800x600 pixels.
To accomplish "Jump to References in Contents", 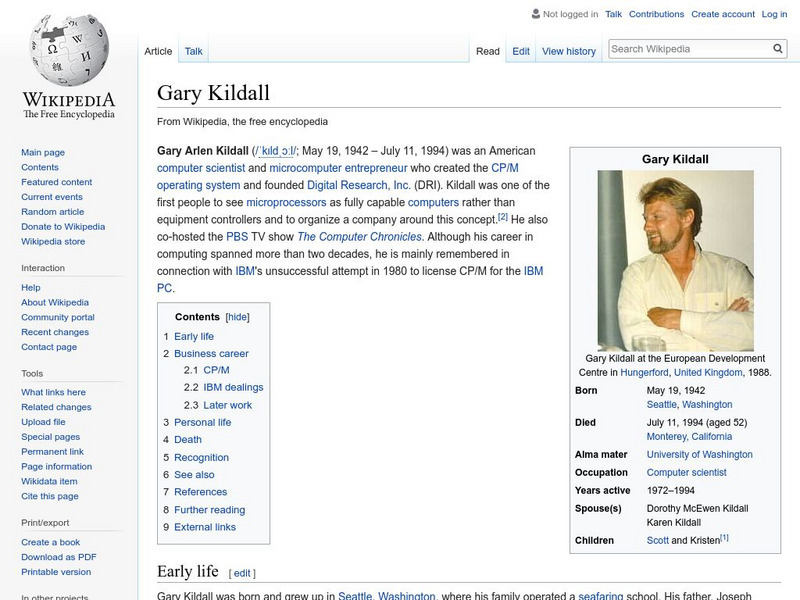I will point(201,492).
